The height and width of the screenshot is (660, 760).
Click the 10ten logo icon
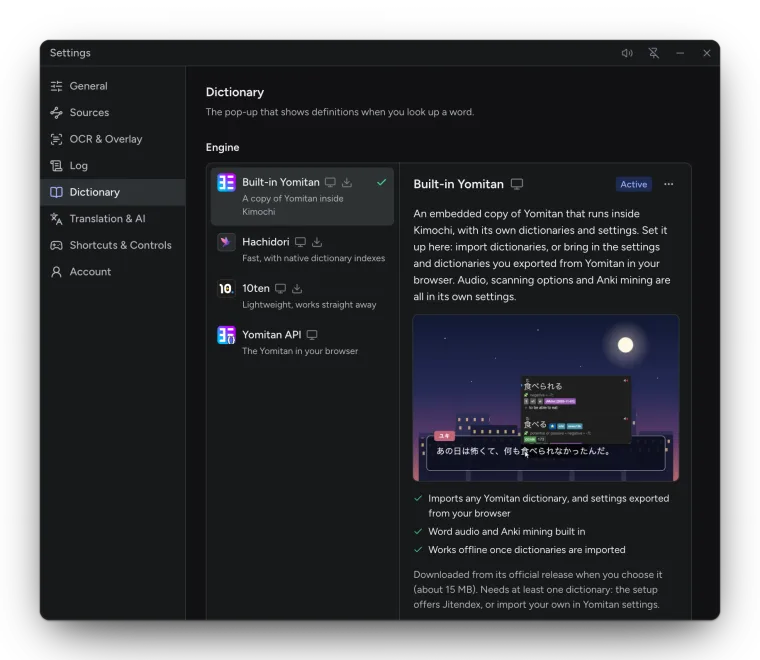(226, 288)
